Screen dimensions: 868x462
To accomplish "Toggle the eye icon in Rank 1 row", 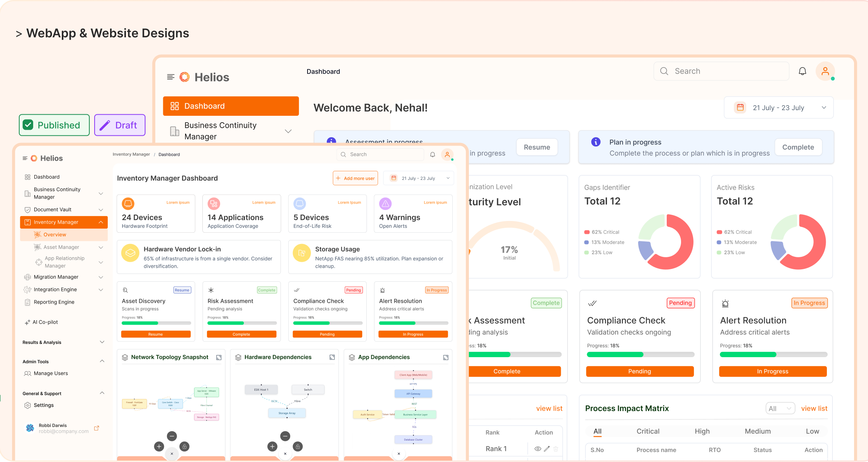I will (538, 449).
